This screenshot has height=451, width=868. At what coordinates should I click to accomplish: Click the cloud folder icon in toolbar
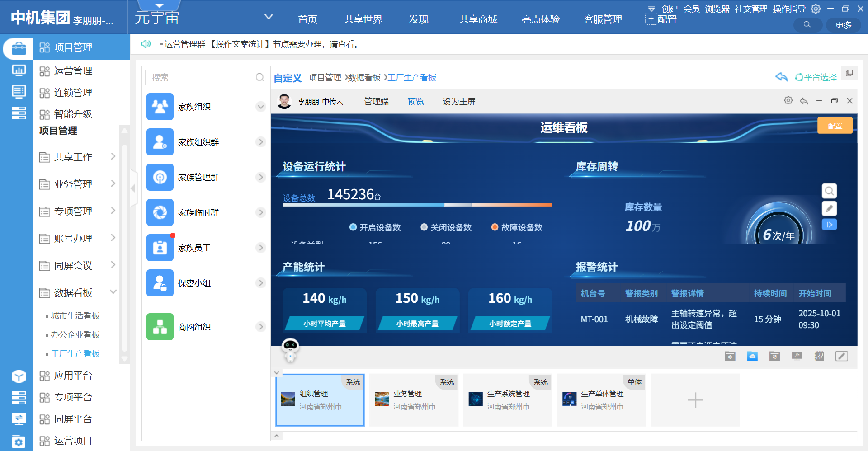click(x=752, y=356)
